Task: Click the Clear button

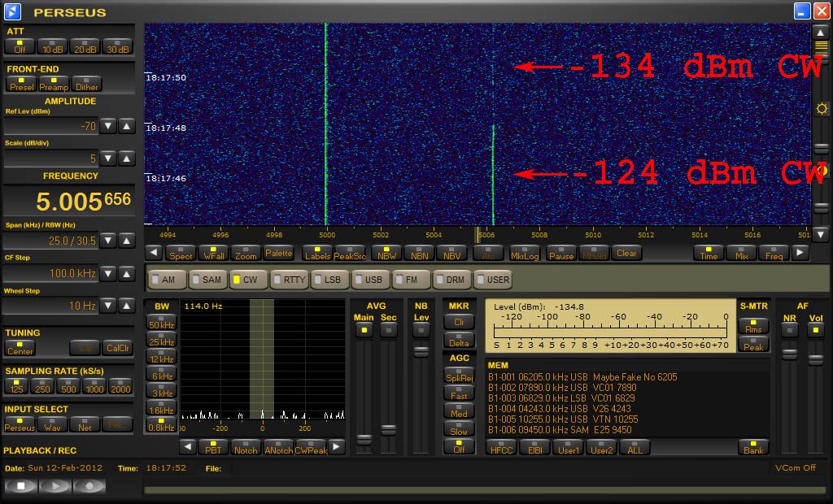Action: (x=626, y=253)
